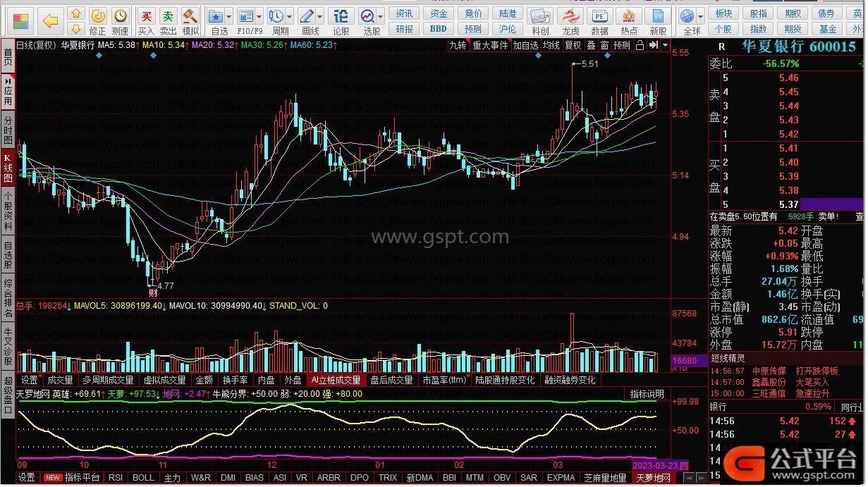Image resolution: width=868 pixels, height=487 pixels.
Task: Click the 5.51 high price label
Action: pos(589,63)
